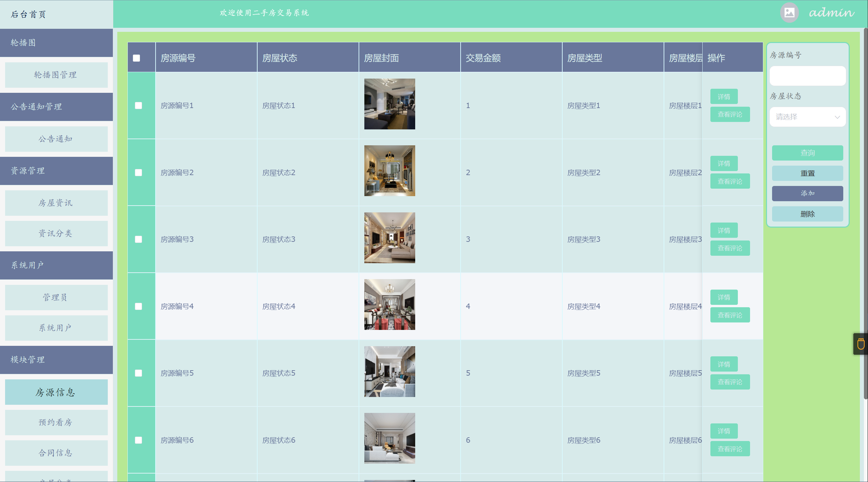Click the floating side widget icon
Screen dimensions: 868x482
coord(861,344)
